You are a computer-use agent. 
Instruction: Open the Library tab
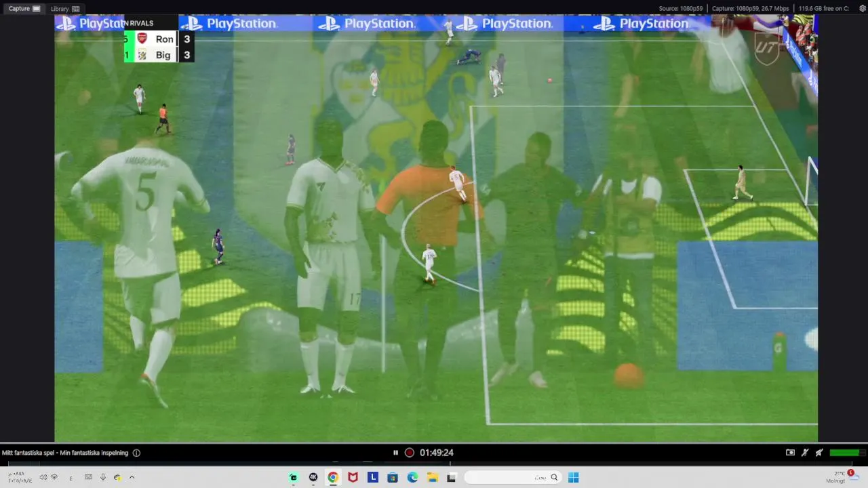pos(65,9)
